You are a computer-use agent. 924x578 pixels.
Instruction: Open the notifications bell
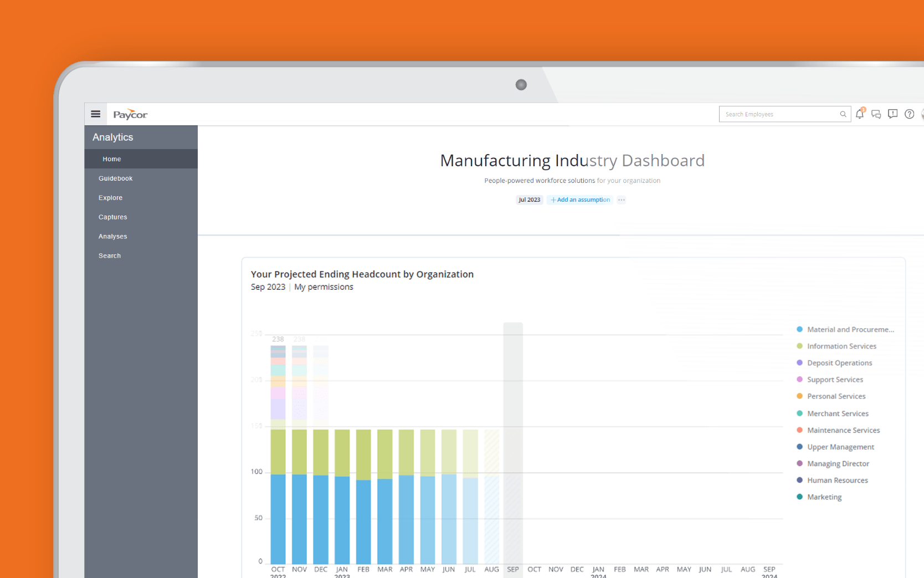pos(860,114)
